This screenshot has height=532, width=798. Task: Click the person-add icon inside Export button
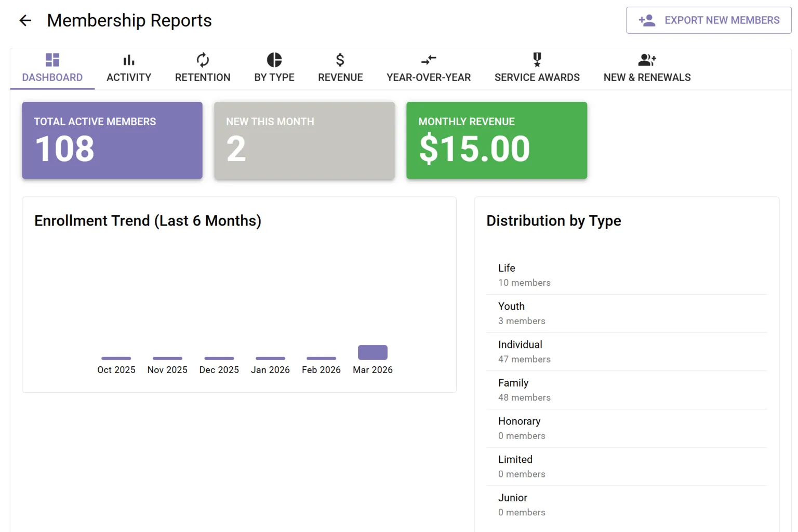click(647, 20)
